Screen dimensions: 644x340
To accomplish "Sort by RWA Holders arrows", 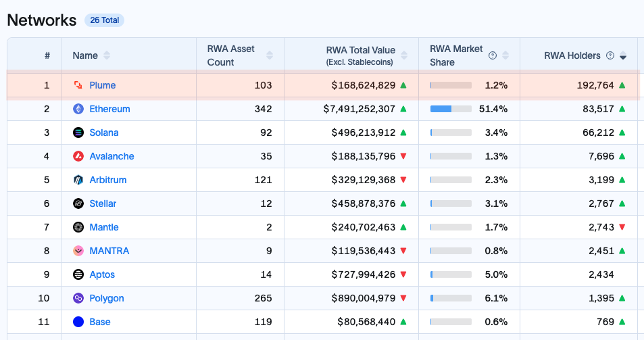I will 623,55.
